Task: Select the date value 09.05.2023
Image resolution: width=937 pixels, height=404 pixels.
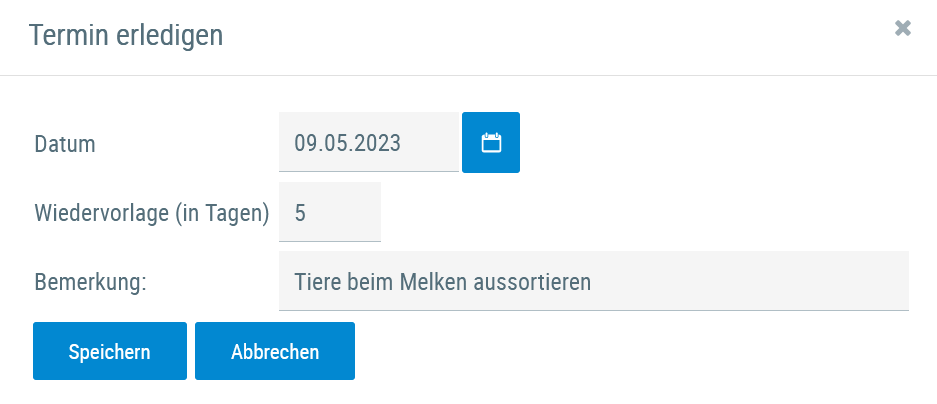Action: [347, 143]
